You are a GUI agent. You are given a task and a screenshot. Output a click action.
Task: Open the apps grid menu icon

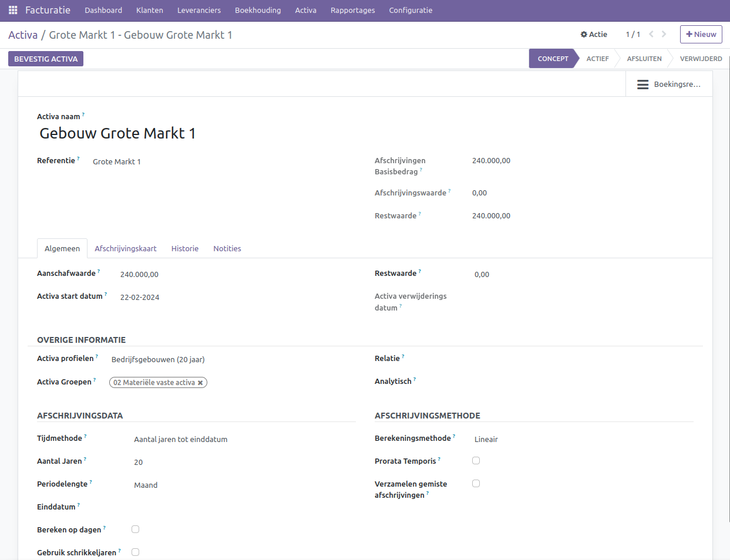click(13, 10)
